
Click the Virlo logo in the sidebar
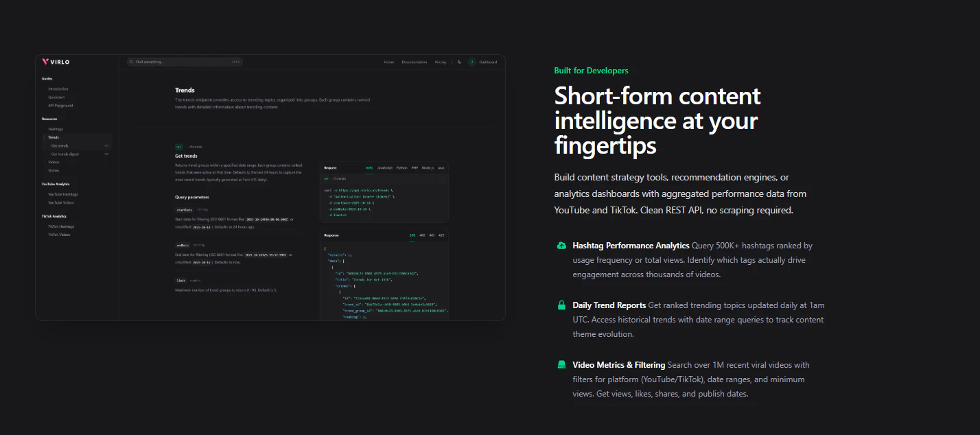(x=56, y=62)
